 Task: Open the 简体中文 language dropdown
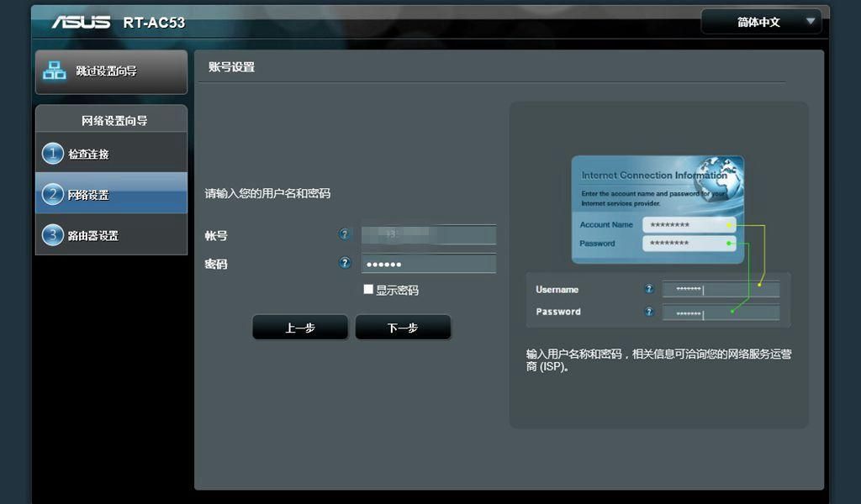point(761,22)
